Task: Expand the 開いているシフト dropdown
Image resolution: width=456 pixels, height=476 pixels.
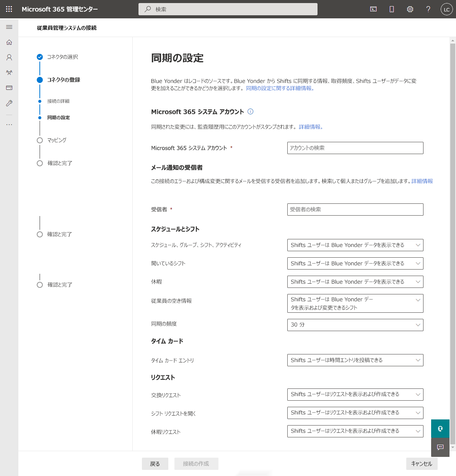Action: click(355, 263)
